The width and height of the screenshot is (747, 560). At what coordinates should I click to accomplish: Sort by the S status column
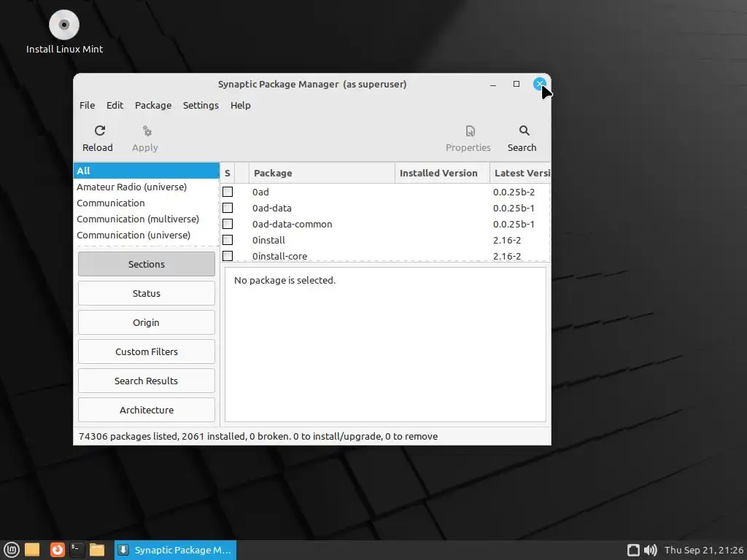coord(228,174)
